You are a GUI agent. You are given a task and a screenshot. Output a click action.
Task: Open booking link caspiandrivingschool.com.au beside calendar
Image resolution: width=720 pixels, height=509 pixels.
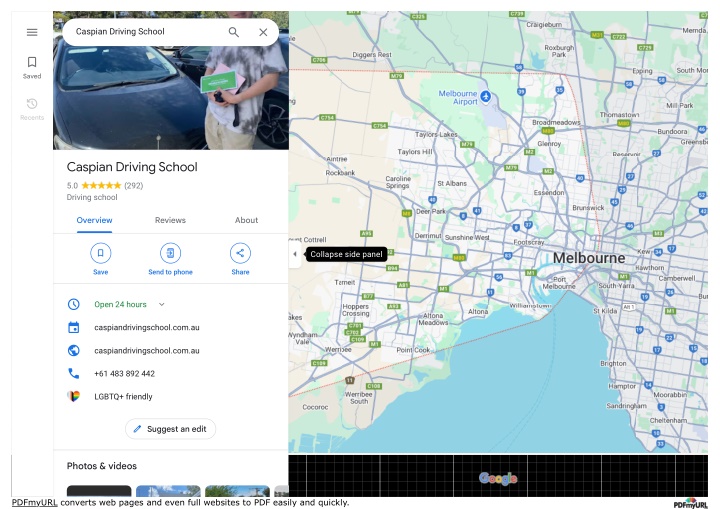(x=147, y=328)
